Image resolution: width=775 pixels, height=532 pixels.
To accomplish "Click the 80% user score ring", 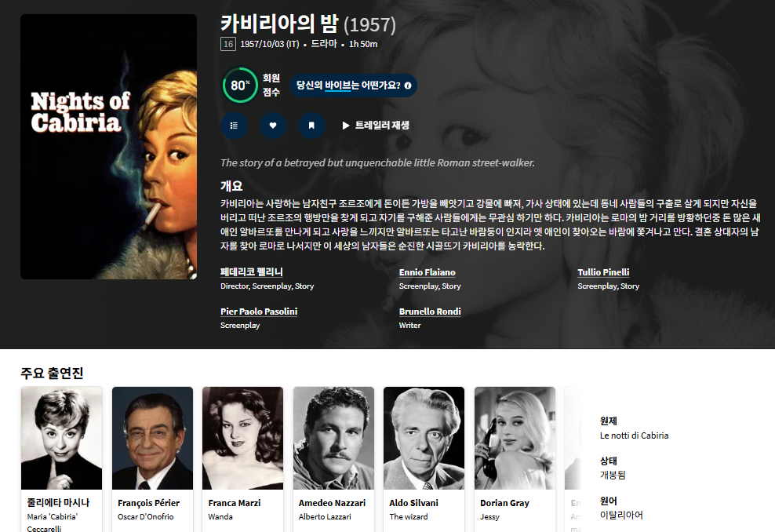I will click(x=240, y=85).
